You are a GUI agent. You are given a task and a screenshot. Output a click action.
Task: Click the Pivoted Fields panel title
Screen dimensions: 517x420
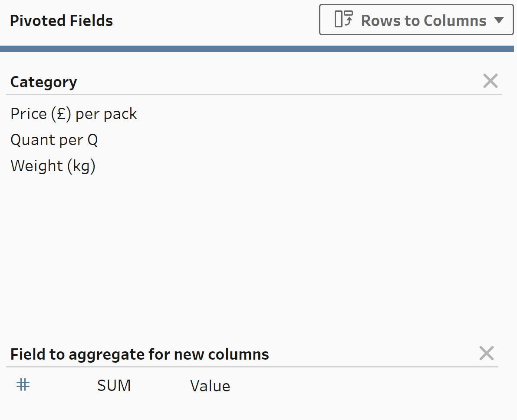(x=61, y=21)
